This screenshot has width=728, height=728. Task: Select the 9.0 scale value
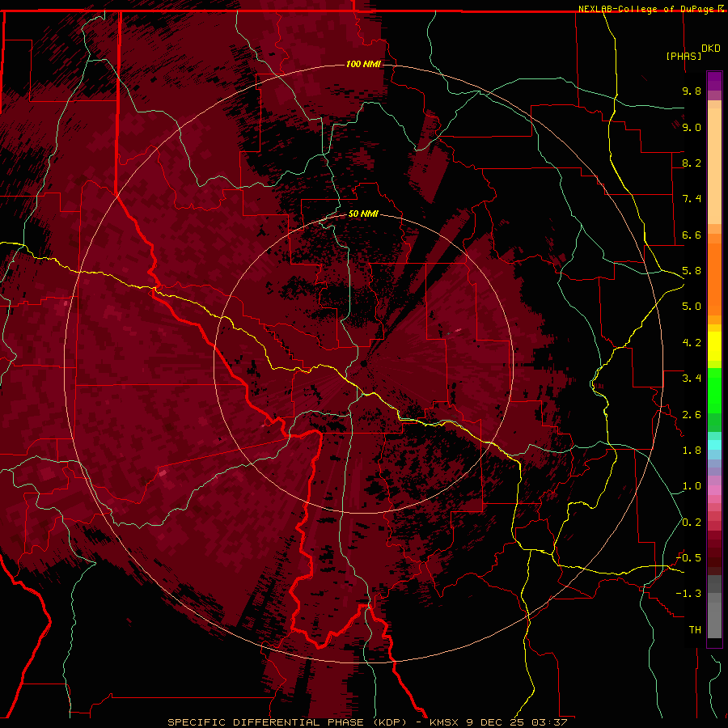click(x=692, y=127)
